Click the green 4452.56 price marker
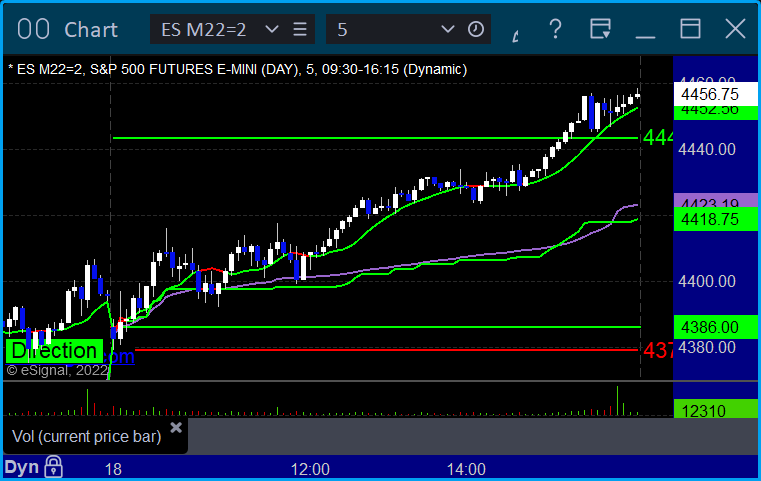This screenshot has width=761, height=481. pyautogui.click(x=715, y=113)
